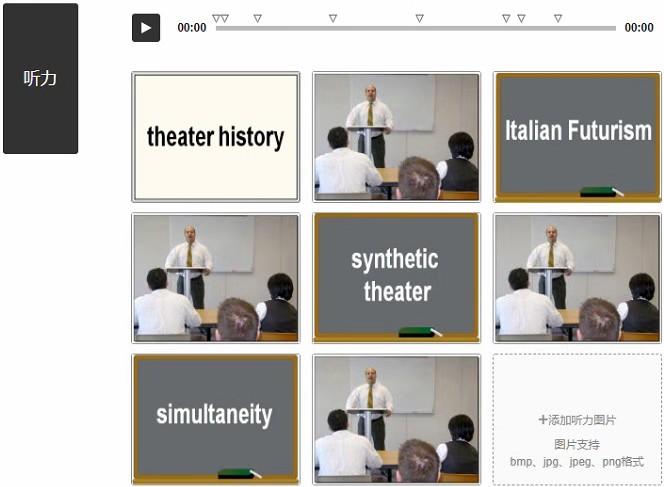Select the seventh timeline marker on the track
The image size is (664, 487).
click(521, 18)
